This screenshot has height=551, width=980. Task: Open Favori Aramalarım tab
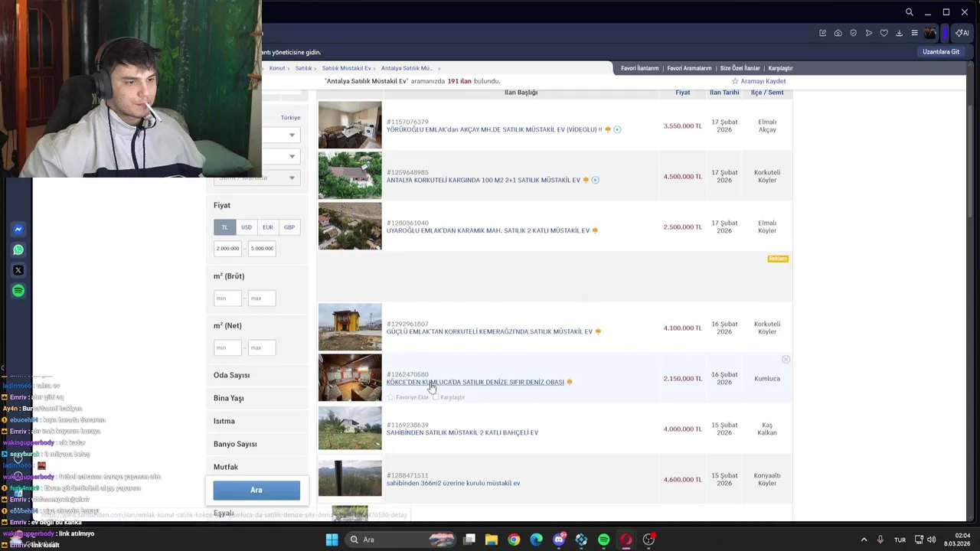[x=689, y=68]
